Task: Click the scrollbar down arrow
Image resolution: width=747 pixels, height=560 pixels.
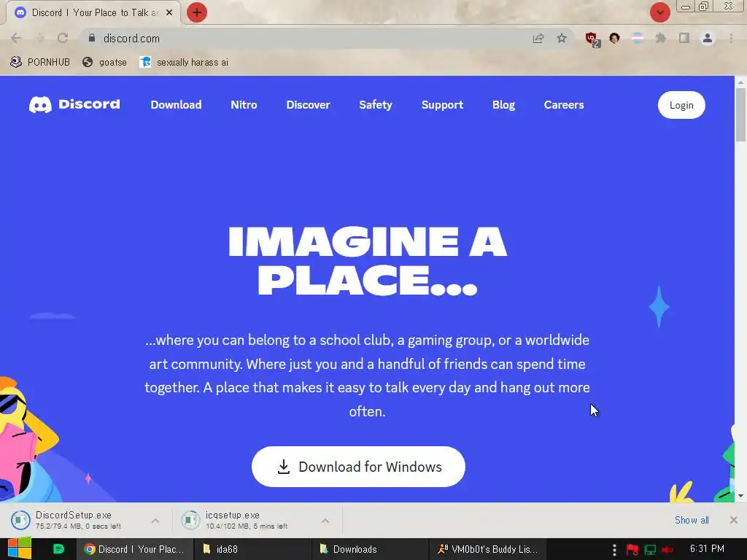Action: [740, 496]
